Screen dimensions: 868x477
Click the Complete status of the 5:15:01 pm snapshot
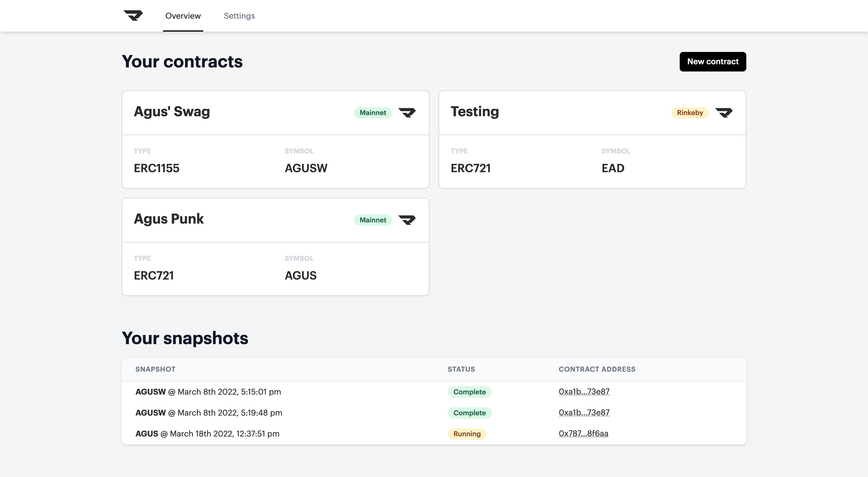469,392
